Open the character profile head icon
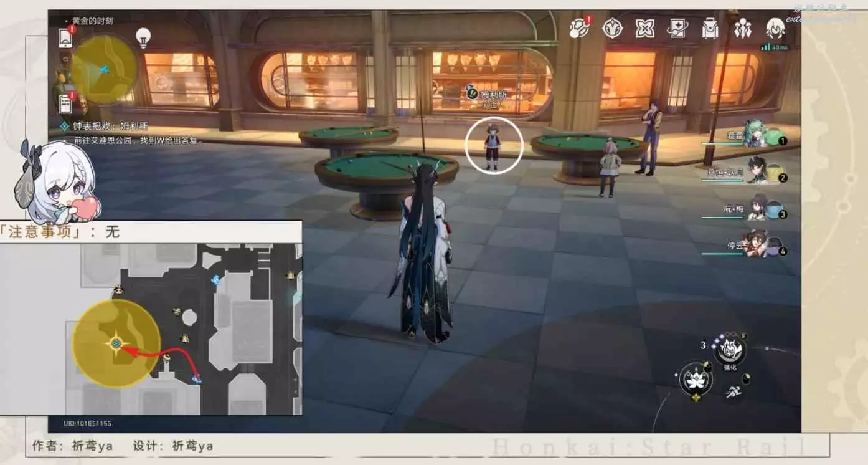This screenshot has width=868, height=465. coord(775,28)
